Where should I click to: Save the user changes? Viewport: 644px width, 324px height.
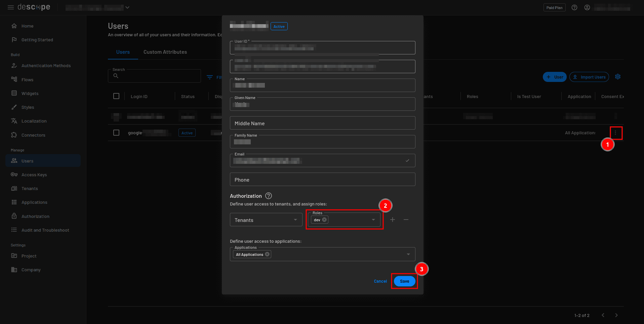pyautogui.click(x=404, y=281)
